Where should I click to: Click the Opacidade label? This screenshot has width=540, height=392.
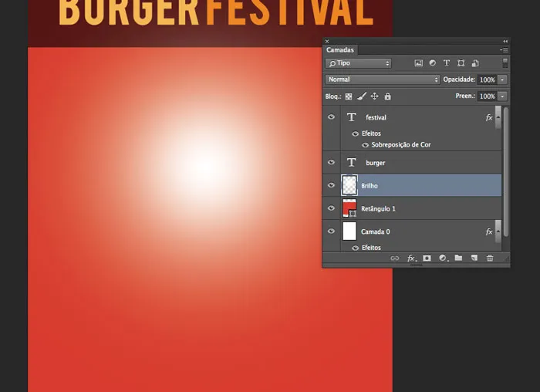coord(459,79)
